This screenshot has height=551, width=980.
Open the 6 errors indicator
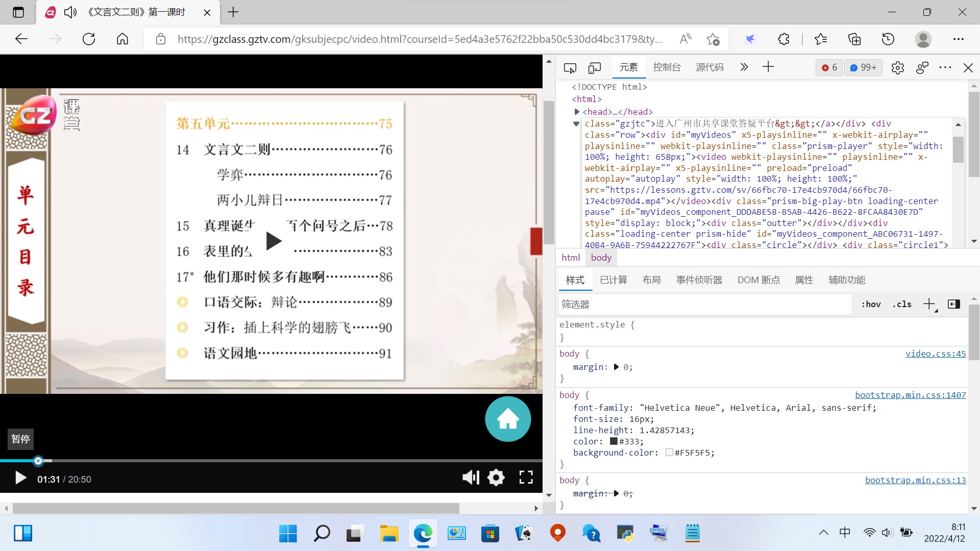coord(829,67)
